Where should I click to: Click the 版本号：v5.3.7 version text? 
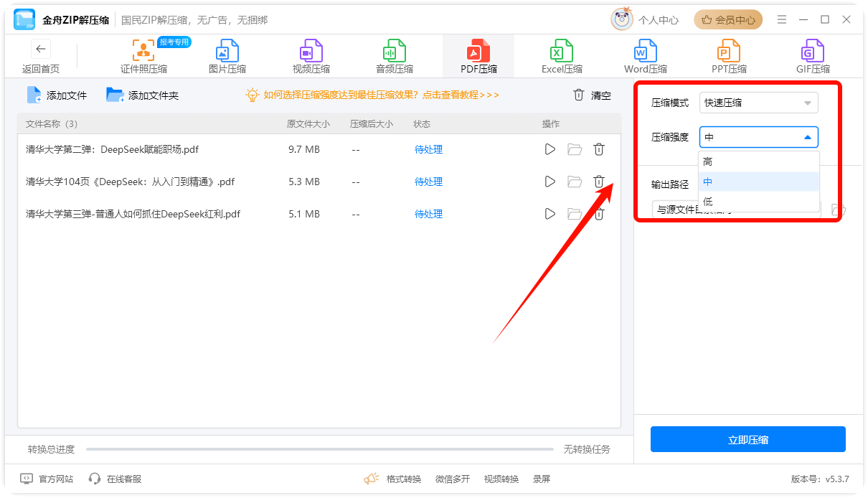coord(820,479)
